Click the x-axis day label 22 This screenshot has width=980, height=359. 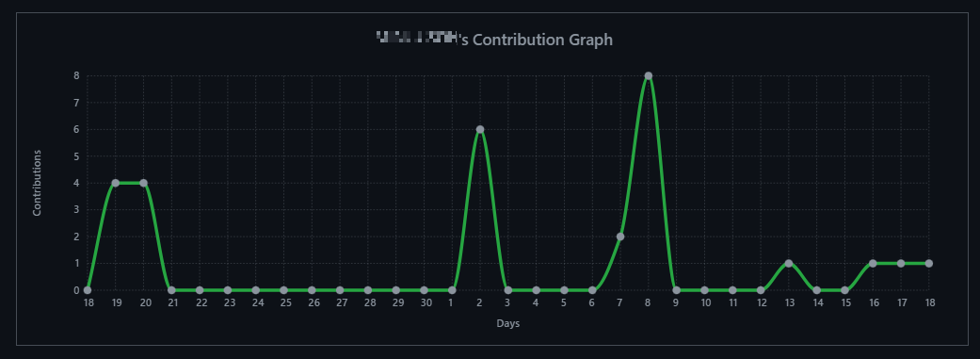201,302
